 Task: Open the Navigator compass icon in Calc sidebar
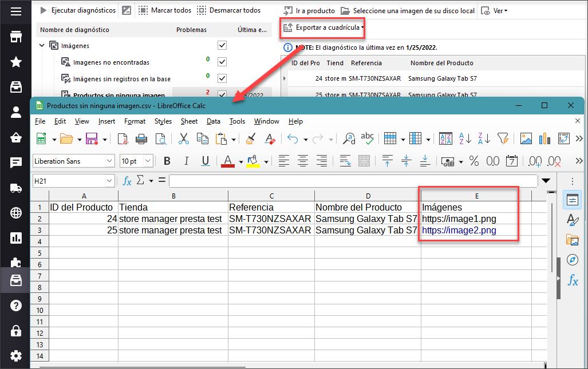(573, 259)
